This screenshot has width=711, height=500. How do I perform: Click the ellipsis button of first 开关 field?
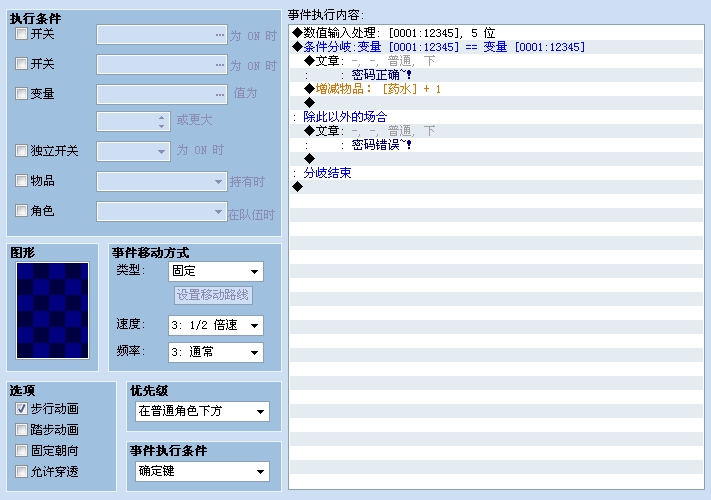[220, 35]
